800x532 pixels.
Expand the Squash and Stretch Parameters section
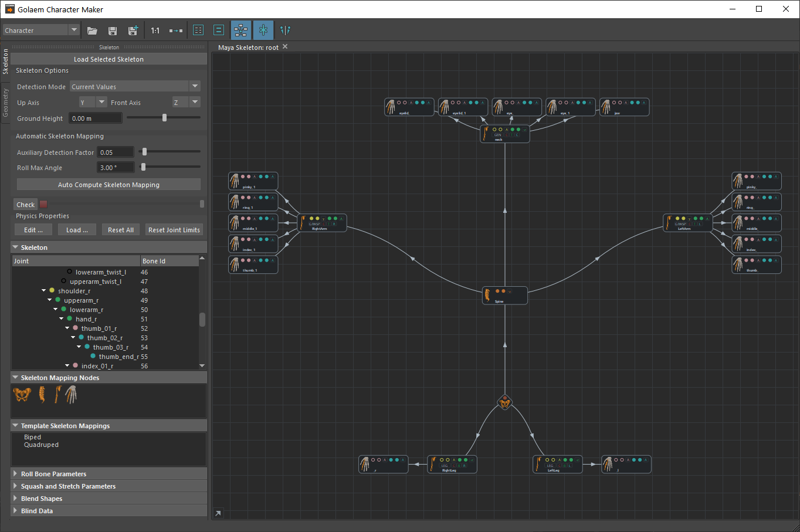click(x=109, y=486)
